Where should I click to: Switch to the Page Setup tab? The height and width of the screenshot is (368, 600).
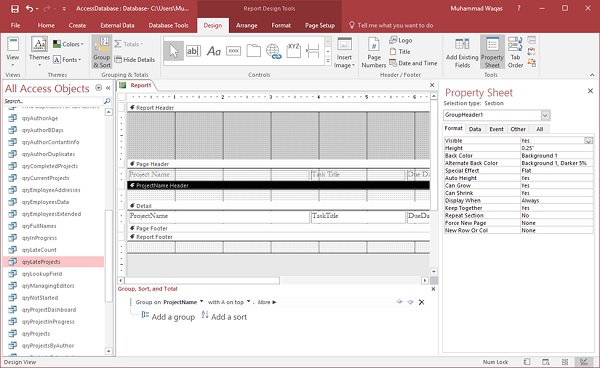tap(320, 25)
